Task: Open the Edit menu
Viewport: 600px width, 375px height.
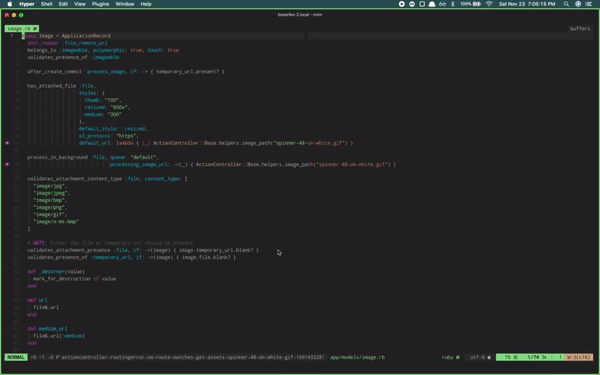Action: (x=63, y=4)
